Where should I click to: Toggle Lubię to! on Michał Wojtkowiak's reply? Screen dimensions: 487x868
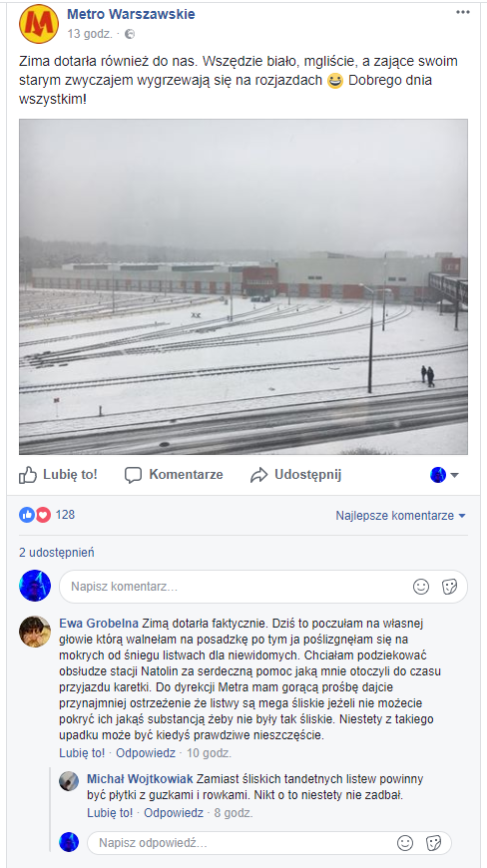110,813
